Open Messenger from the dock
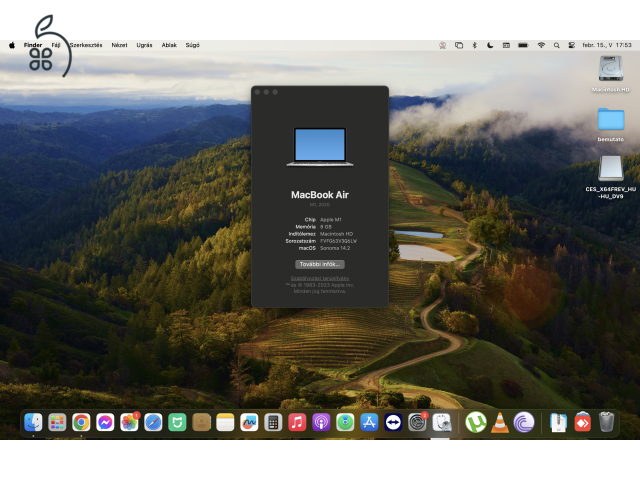Viewport: 640px width, 480px height. coord(105,422)
